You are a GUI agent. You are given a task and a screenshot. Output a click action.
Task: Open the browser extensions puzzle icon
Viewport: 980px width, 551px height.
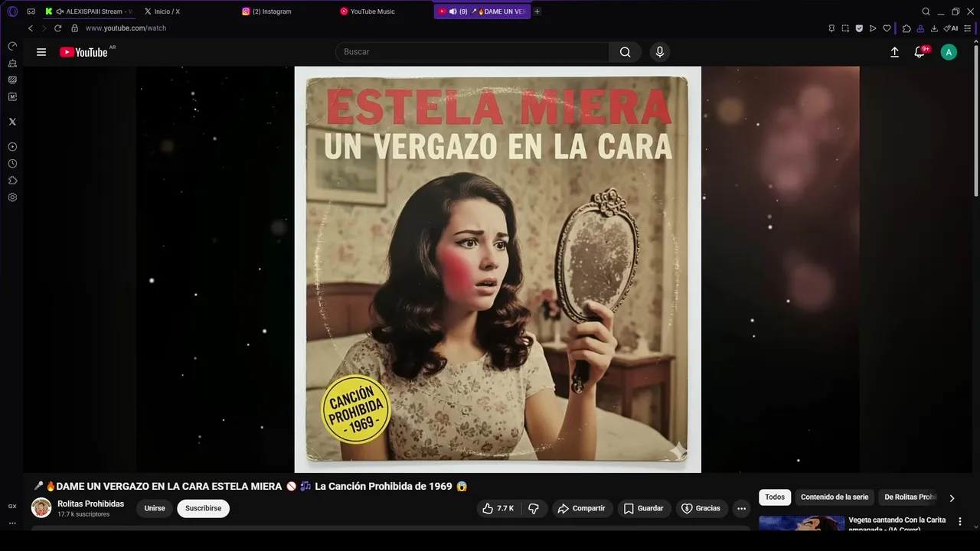tap(906, 28)
